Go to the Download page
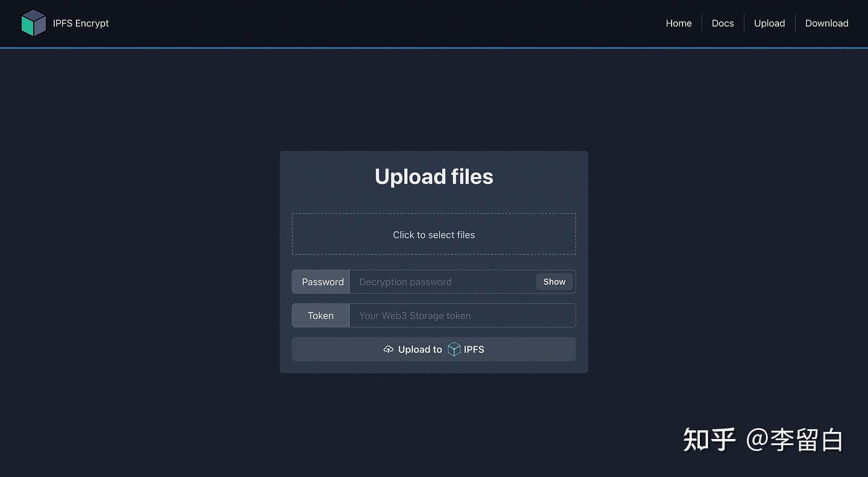The height and width of the screenshot is (477, 868). pyautogui.click(x=827, y=23)
